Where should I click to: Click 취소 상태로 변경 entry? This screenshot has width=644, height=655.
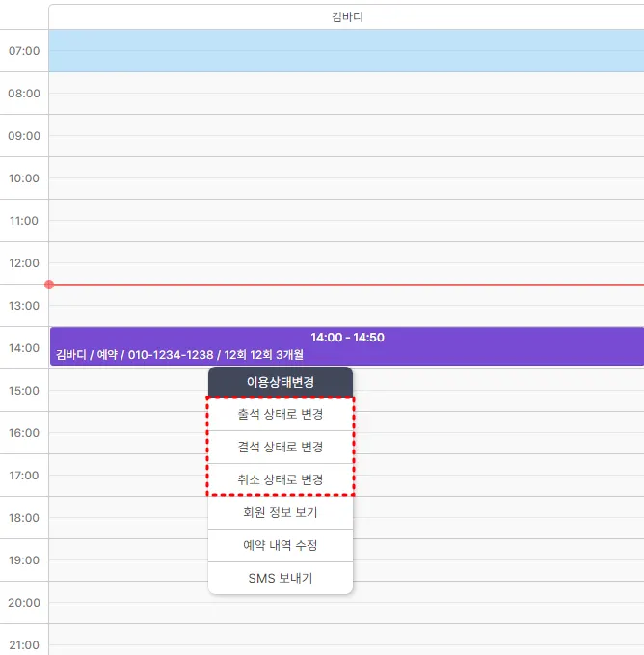[x=281, y=479]
